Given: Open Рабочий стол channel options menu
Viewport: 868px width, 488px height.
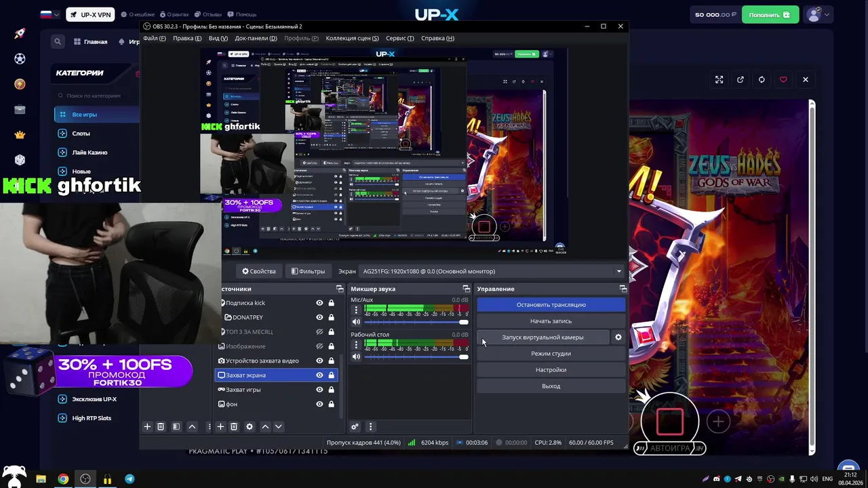Looking at the screenshot, I should click(x=356, y=344).
